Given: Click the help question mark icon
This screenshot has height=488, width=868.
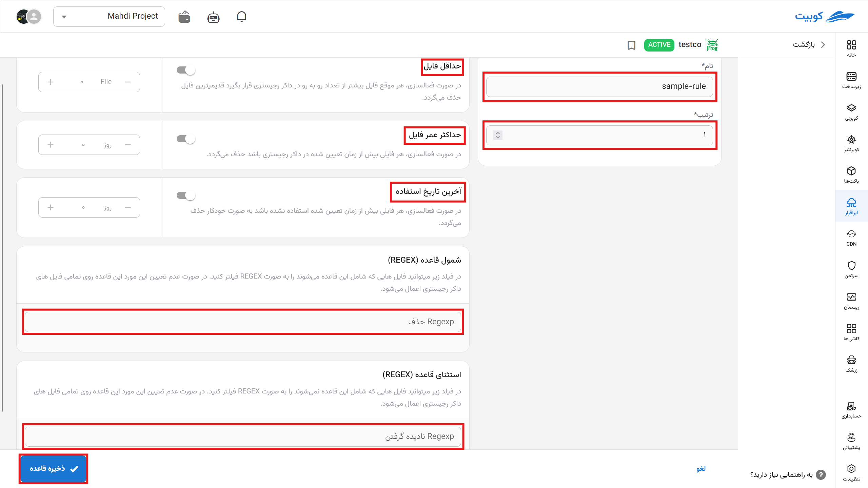Looking at the screenshot, I should click(821, 475).
